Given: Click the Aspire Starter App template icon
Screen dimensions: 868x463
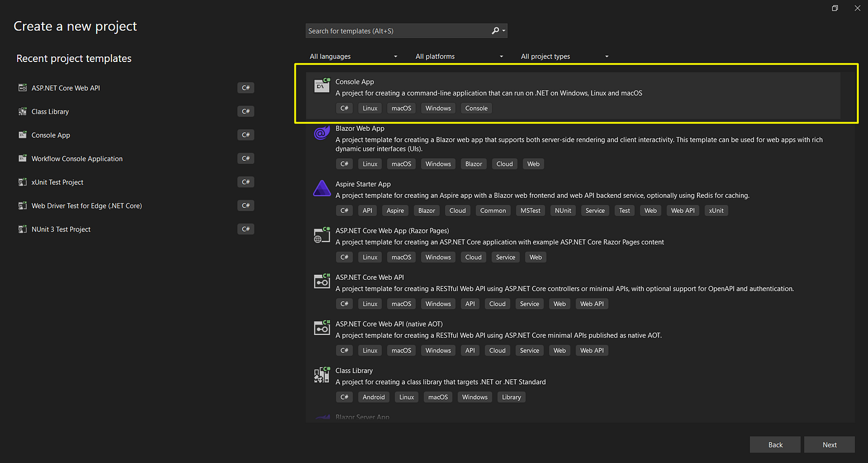Looking at the screenshot, I should pos(322,188).
